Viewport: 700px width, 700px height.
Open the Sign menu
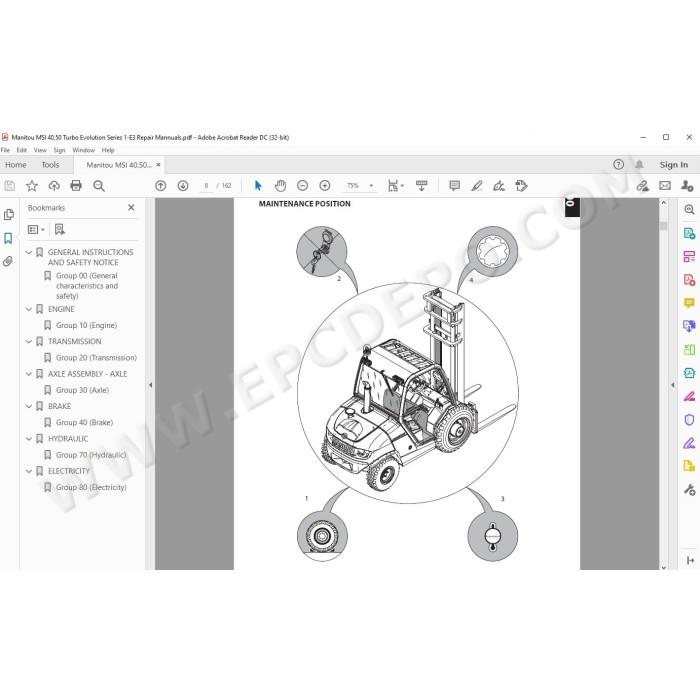point(59,150)
